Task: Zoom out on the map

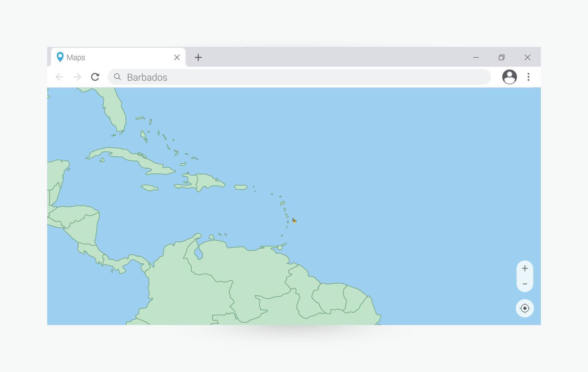Action: pos(525,284)
